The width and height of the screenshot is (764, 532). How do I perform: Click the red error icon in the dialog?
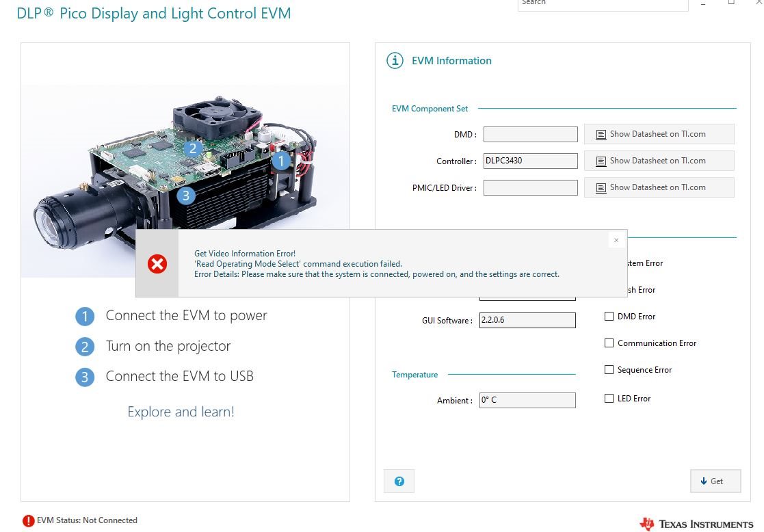point(157,264)
